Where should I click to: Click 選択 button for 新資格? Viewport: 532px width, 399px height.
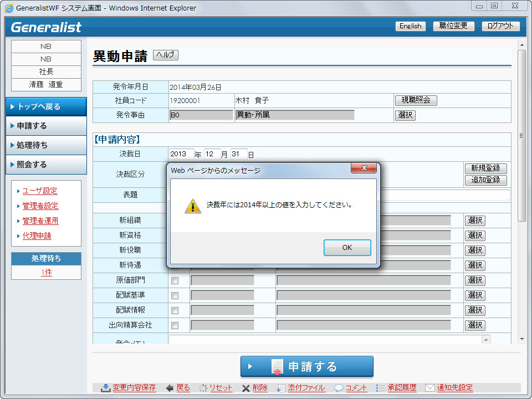tap(475, 236)
